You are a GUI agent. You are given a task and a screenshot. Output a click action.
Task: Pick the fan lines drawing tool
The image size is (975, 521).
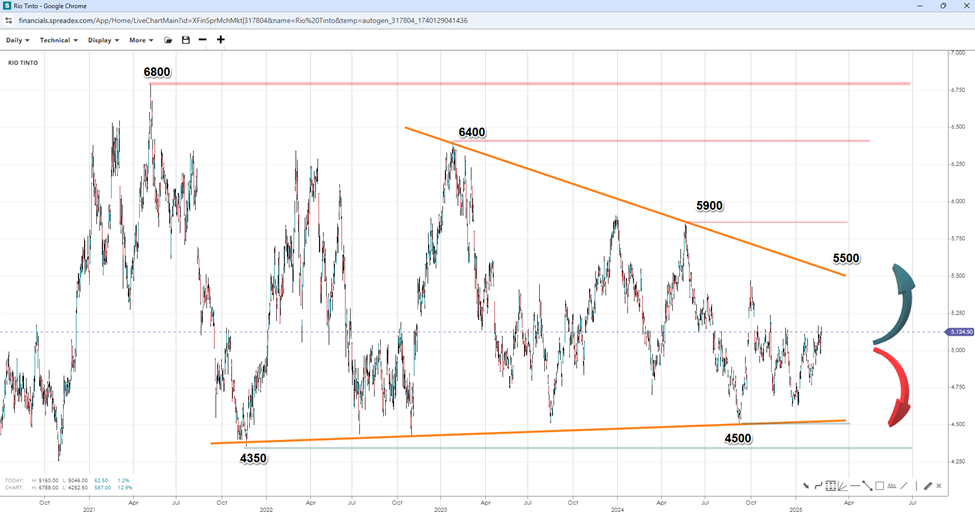pyautogui.click(x=842, y=486)
